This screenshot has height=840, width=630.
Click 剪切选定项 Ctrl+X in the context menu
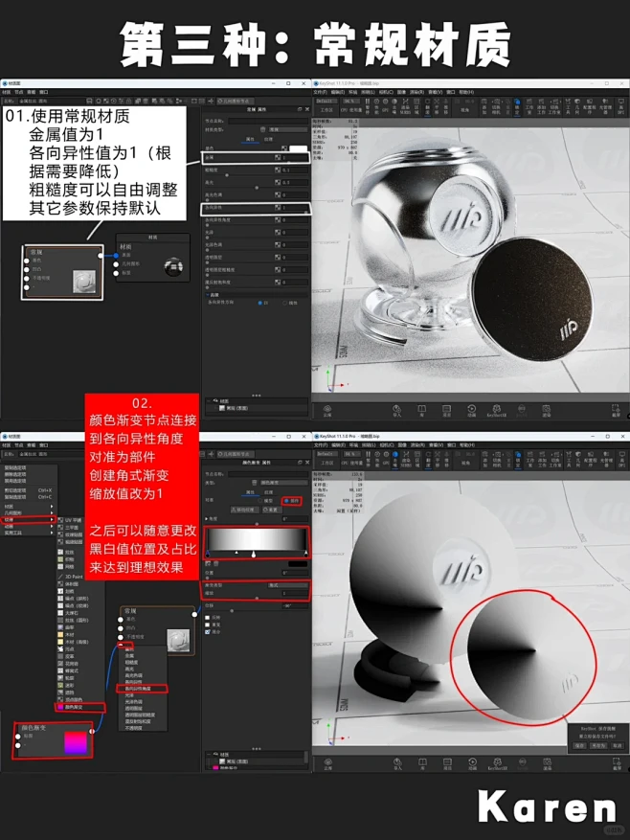coord(28,490)
